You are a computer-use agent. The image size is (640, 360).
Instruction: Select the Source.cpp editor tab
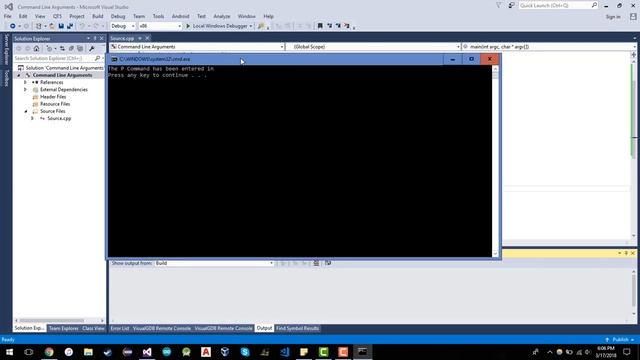coord(122,38)
